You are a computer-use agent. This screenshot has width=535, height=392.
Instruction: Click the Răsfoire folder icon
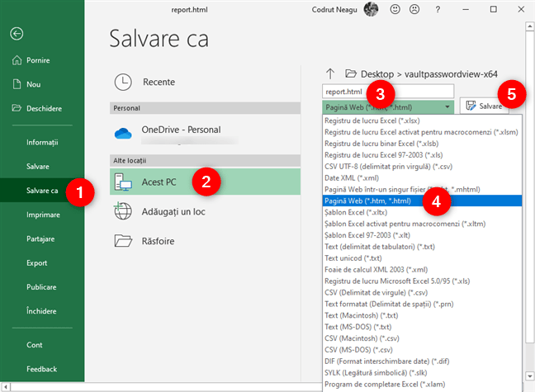click(x=123, y=241)
